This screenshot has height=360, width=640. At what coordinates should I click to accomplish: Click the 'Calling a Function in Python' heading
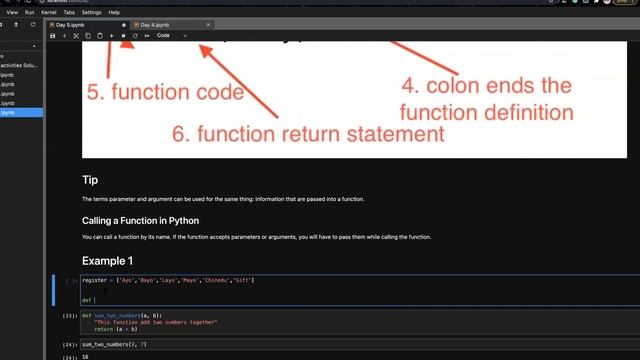[x=140, y=221]
